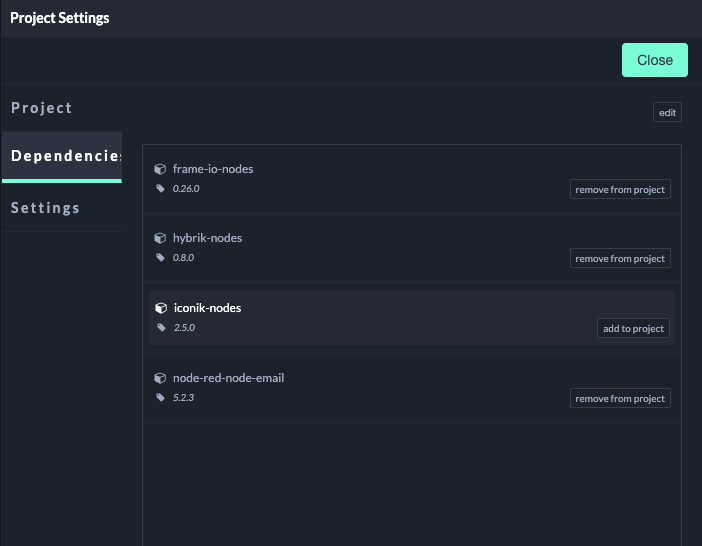Click version number 0.8.0
702x546 pixels.
tap(183, 257)
